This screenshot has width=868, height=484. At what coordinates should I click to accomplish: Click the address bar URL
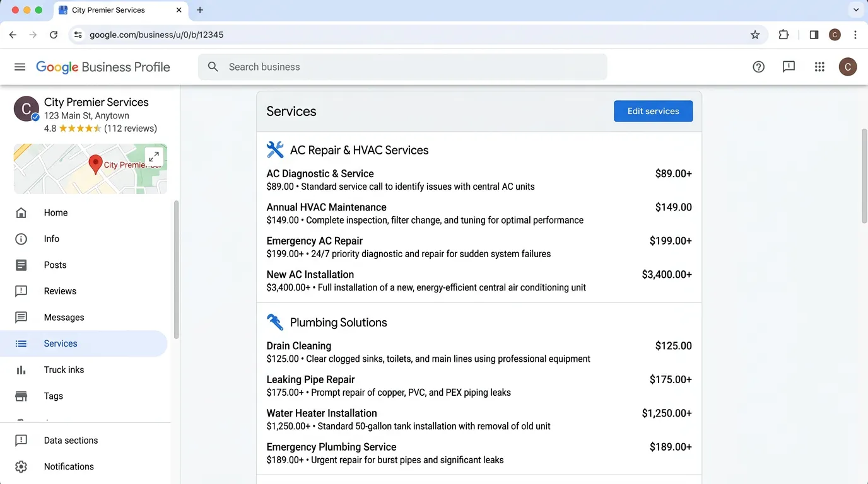click(x=156, y=35)
